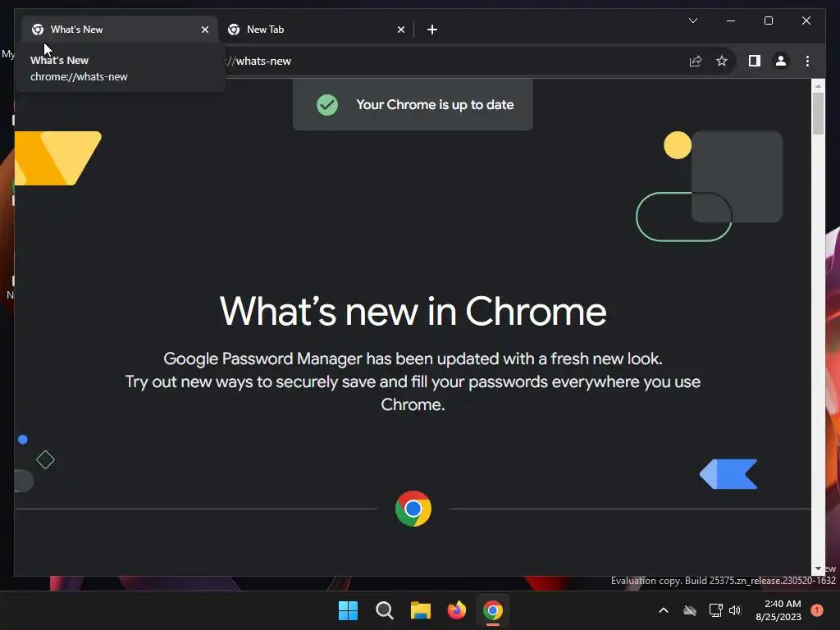This screenshot has width=840, height=630.
Task: Click the Chrome taskbar icon
Action: tap(493, 610)
